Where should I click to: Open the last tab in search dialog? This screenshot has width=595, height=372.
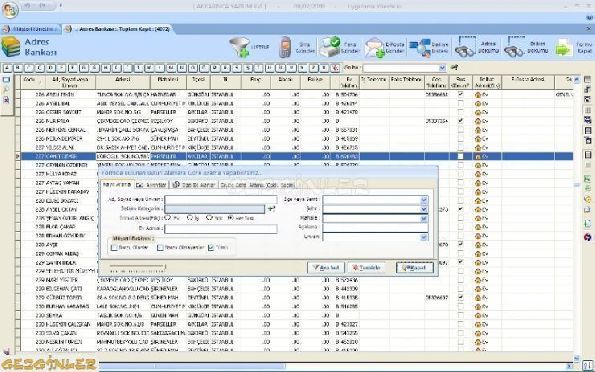pos(258,184)
